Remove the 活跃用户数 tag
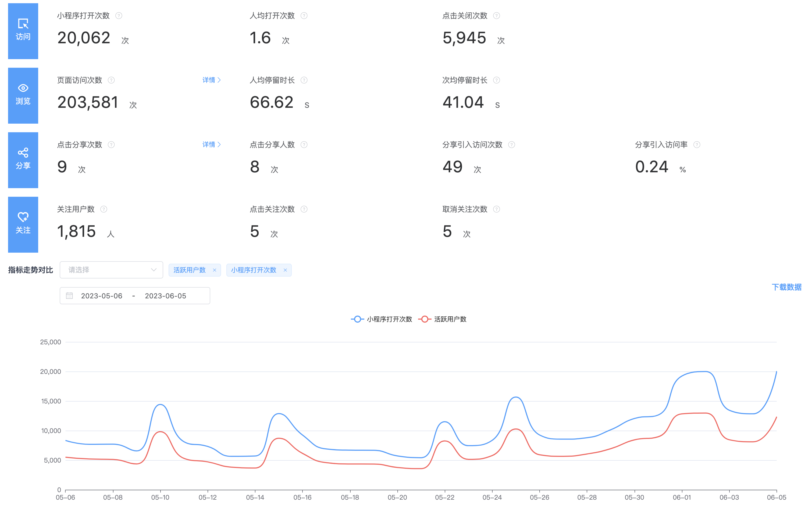Image resolution: width=812 pixels, height=508 pixels. (215, 270)
